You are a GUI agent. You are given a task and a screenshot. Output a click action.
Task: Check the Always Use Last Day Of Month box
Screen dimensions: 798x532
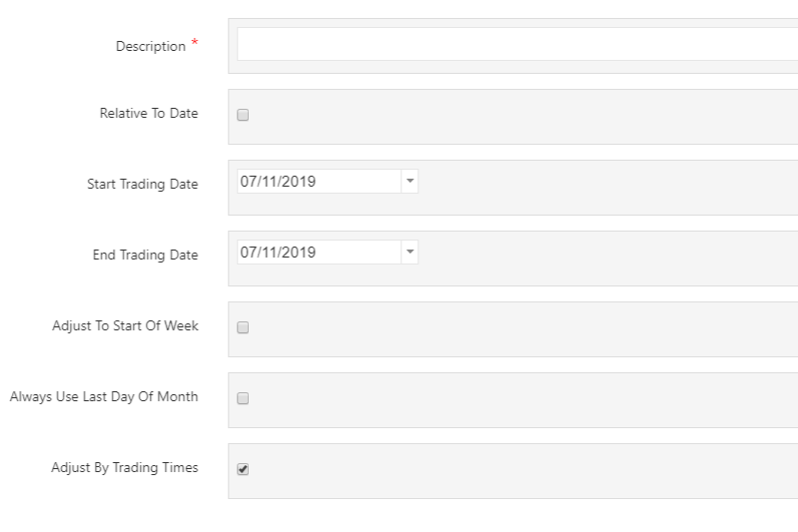pos(243,398)
